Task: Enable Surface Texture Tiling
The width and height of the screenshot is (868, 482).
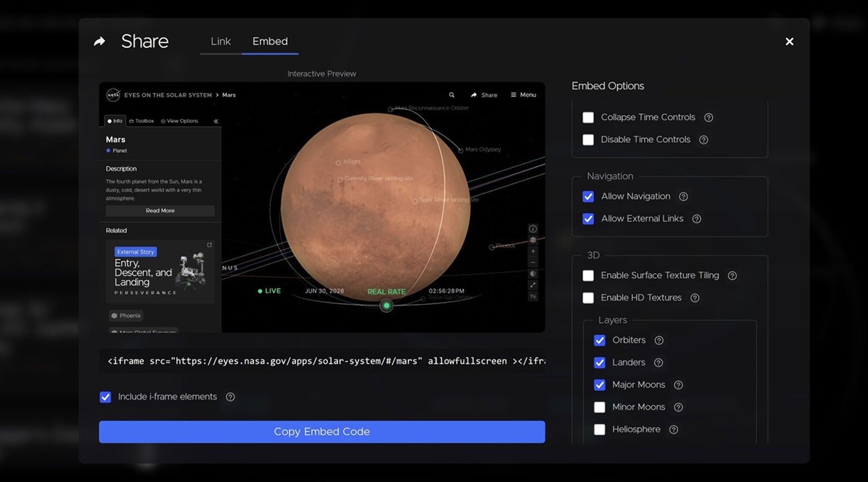Action: click(x=588, y=276)
